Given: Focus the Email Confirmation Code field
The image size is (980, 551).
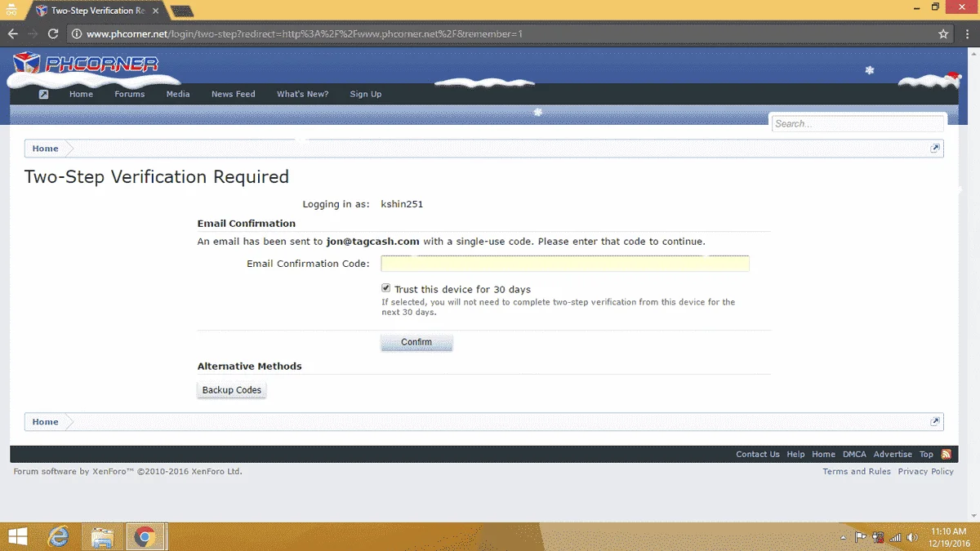Looking at the screenshot, I should [x=565, y=264].
